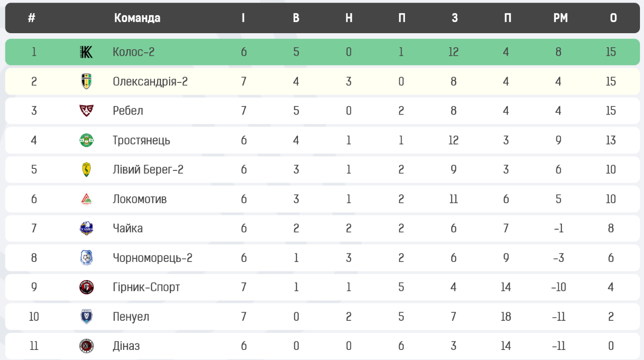The image size is (644, 360).
Task: Click the Тростянець green club badge
Action: click(87, 140)
